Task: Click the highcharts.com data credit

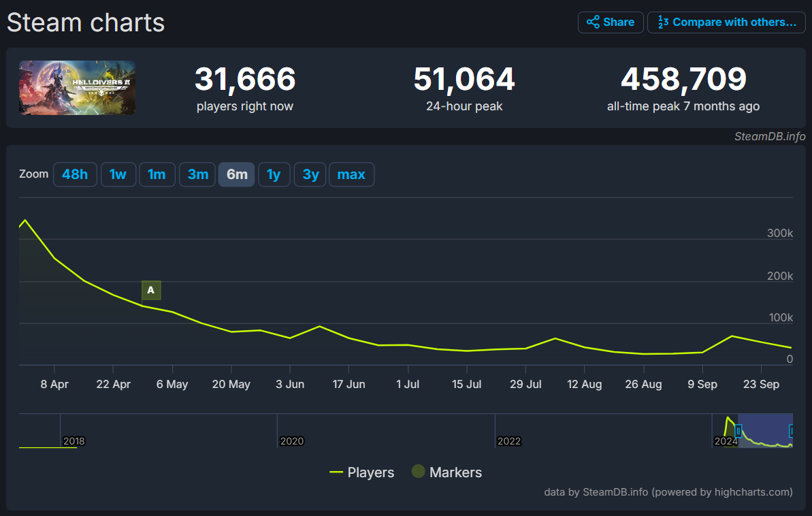Action: tap(668, 492)
